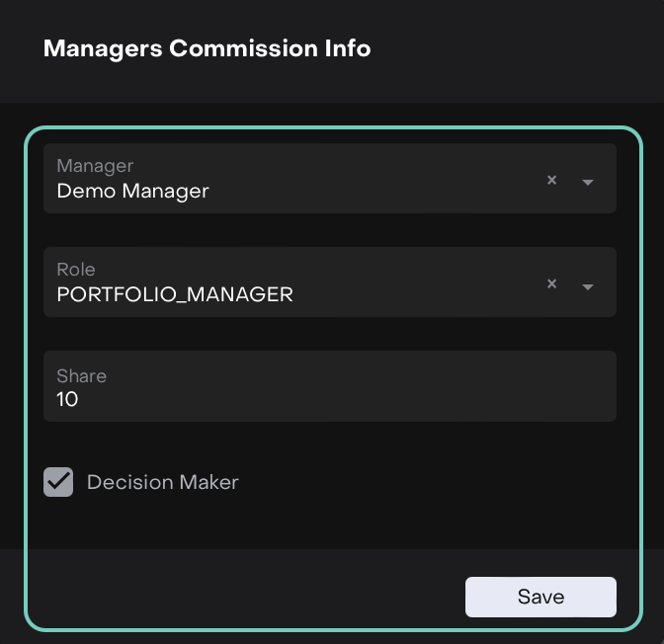
Task: Click the Role field label
Action: click(x=76, y=270)
